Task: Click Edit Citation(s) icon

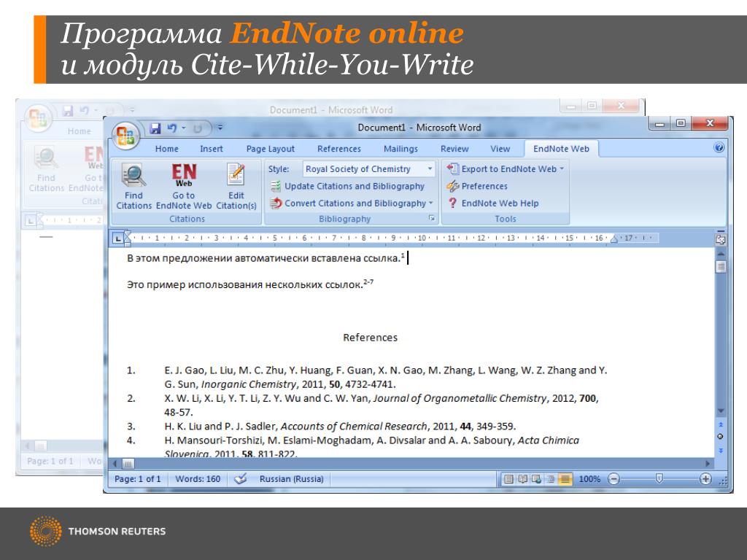Action: click(236, 175)
